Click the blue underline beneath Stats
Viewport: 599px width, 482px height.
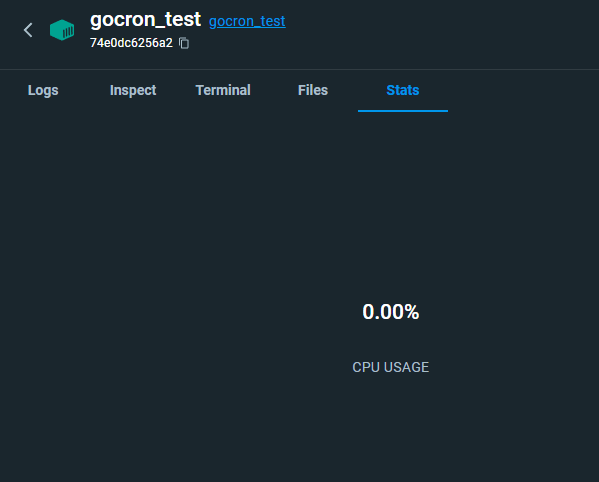403,111
